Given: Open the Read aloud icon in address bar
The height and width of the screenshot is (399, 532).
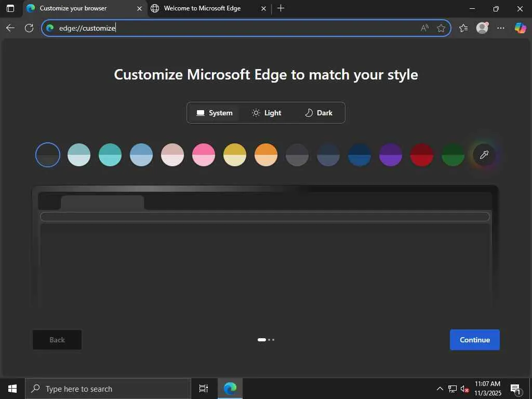Looking at the screenshot, I should (424, 28).
